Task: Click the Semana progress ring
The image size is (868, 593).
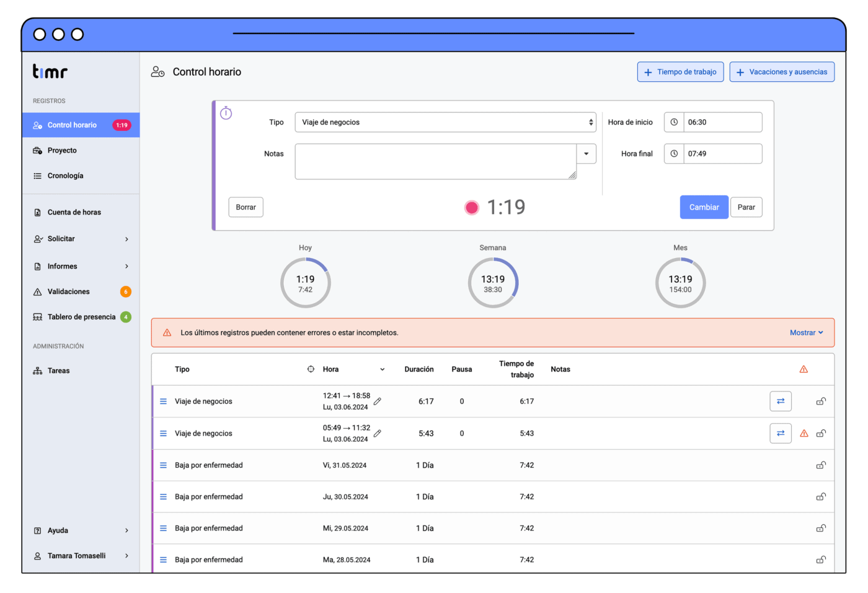Action: point(493,283)
